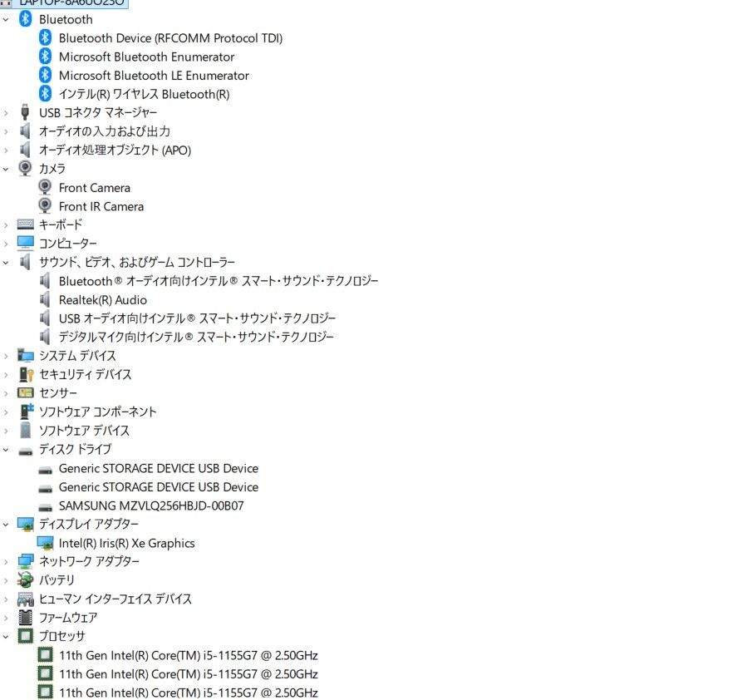This screenshot has height=700, width=732.
Task: Click the バッテリ battery icon
Action: pos(25,580)
